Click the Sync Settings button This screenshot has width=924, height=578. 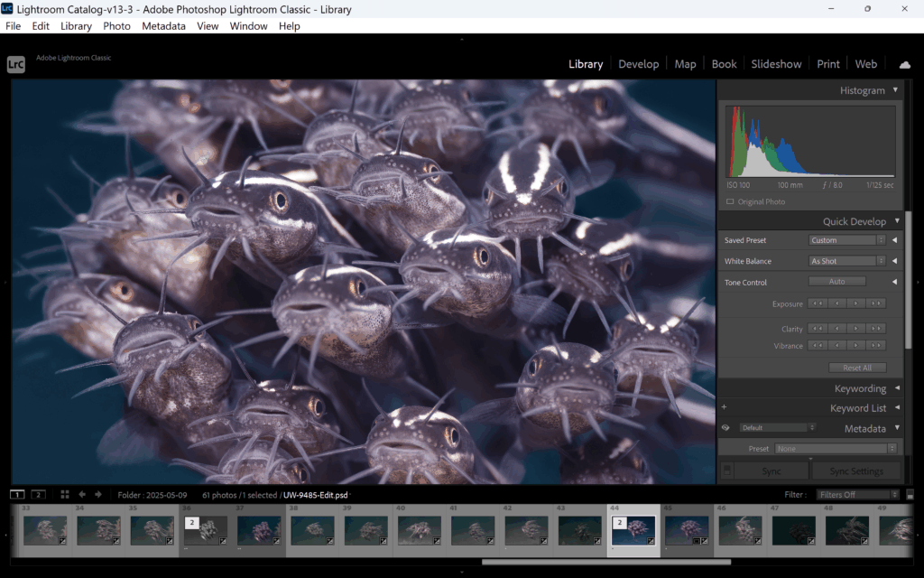pyautogui.click(x=856, y=471)
